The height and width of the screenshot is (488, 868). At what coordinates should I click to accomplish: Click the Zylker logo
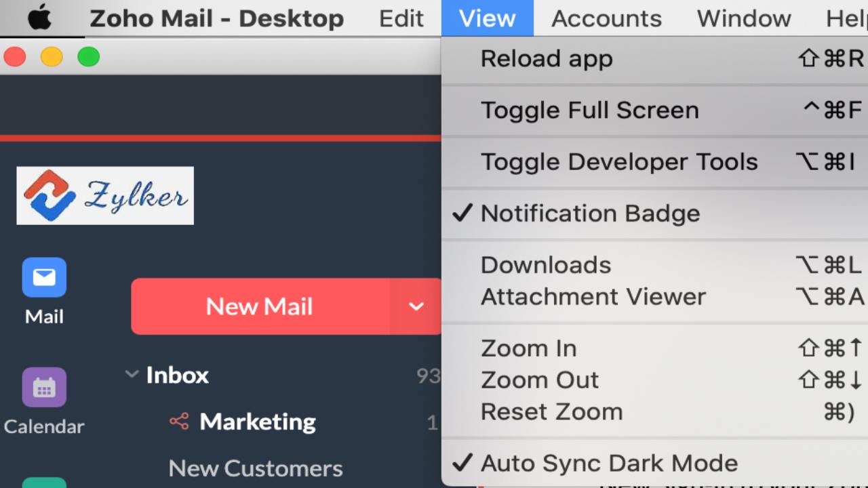(x=104, y=195)
